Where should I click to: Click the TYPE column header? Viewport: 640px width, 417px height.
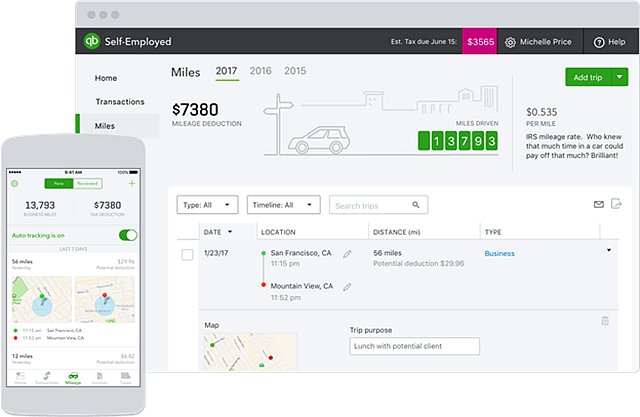point(493,232)
